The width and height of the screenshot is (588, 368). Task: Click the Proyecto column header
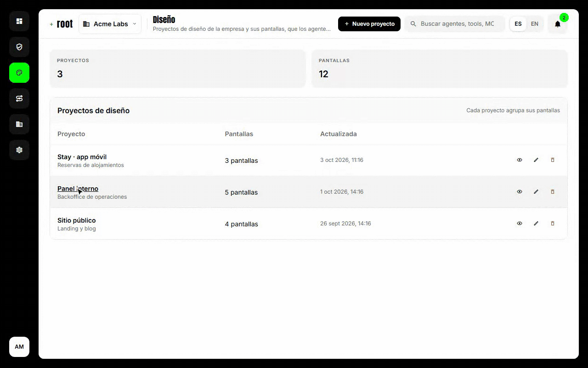coord(71,134)
